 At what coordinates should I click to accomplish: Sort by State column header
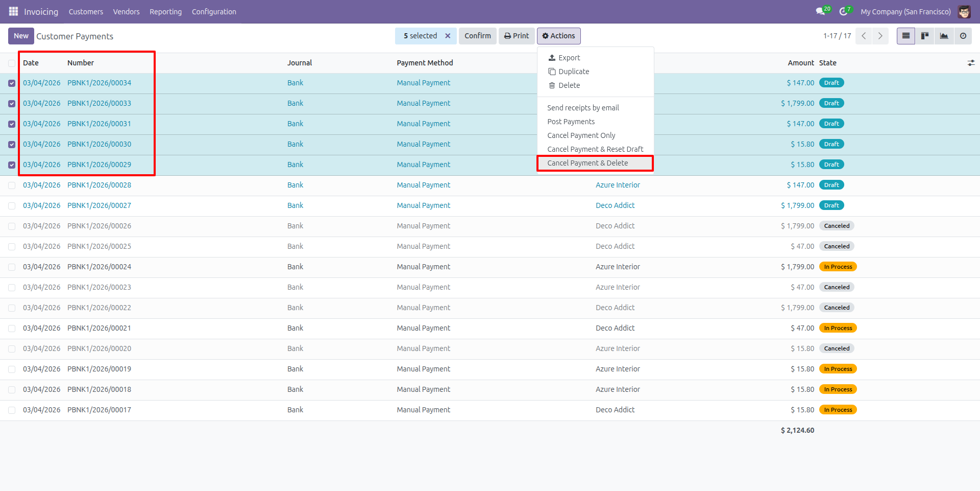tap(828, 63)
